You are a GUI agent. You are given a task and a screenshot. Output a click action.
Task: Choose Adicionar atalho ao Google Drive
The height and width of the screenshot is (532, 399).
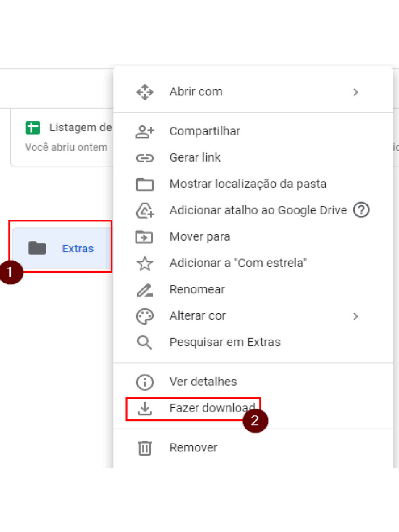(258, 210)
